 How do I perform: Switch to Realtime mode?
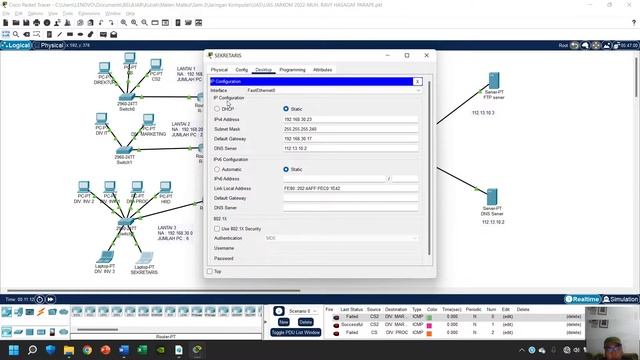click(x=582, y=299)
